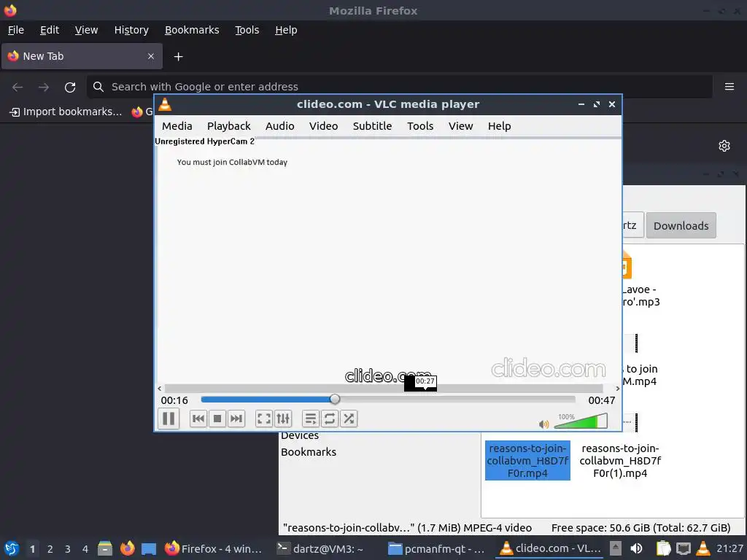Open Firefox hamburger application menu
Viewport: 747px width, 560px height.
pos(729,87)
